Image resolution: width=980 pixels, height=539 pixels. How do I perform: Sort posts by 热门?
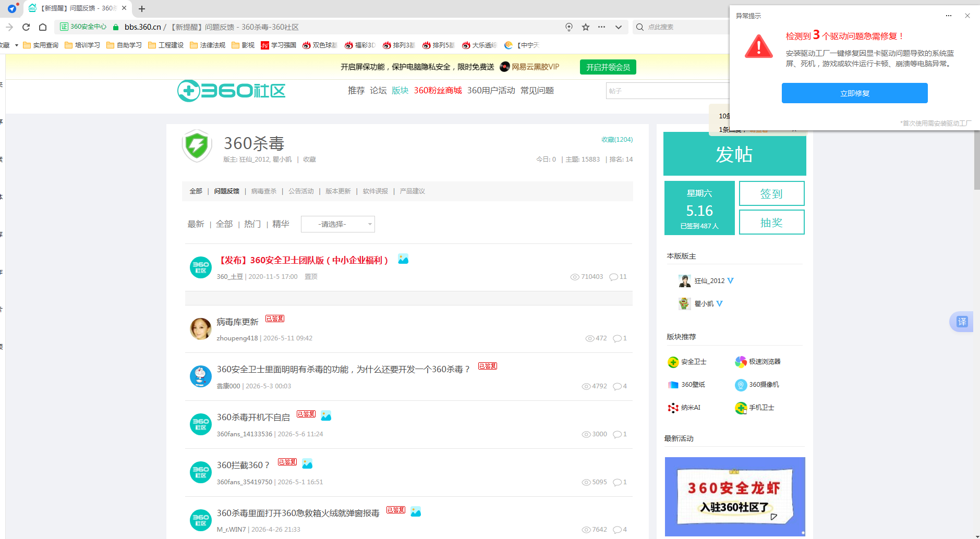coord(252,224)
